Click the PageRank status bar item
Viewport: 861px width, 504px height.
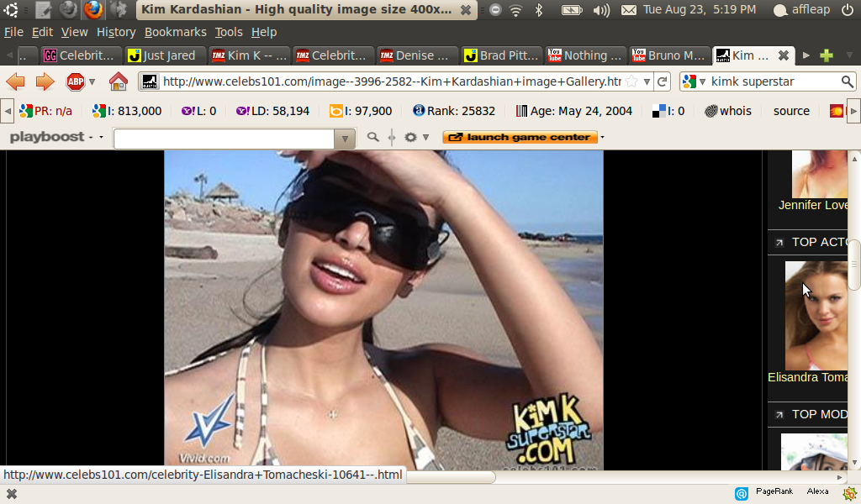pyautogui.click(x=774, y=491)
